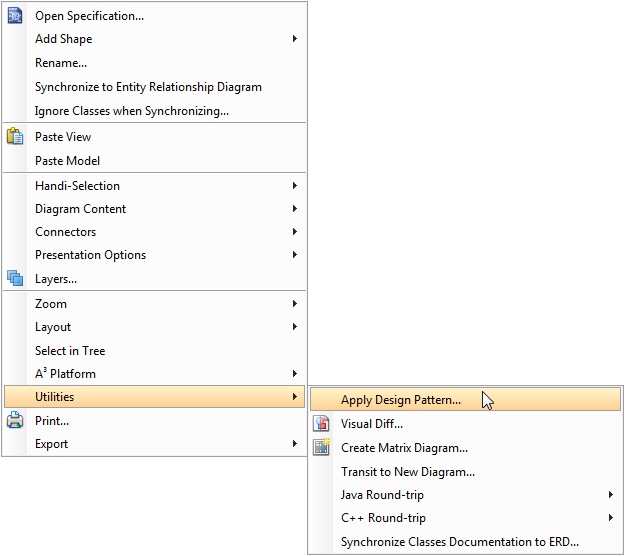625x556 pixels.
Task: Choose Apply Design Pattern... in the submenu
Action: [465, 400]
